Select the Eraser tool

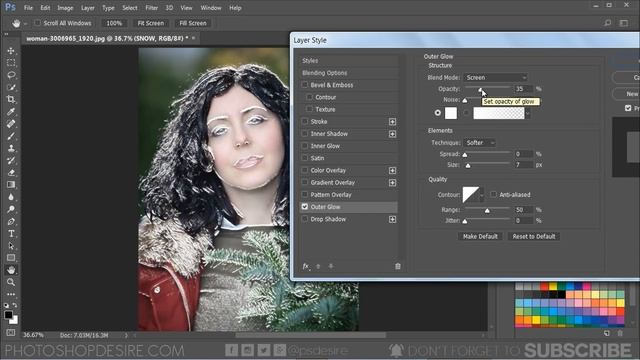point(11,173)
